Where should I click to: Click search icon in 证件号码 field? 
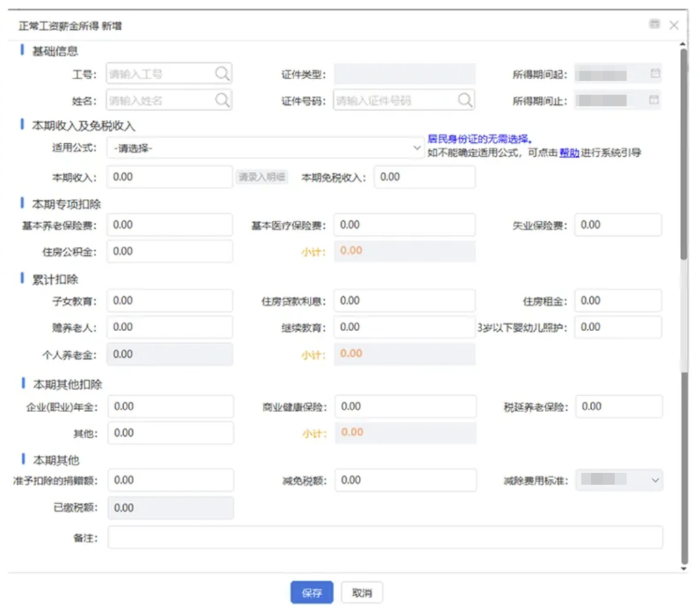click(465, 100)
